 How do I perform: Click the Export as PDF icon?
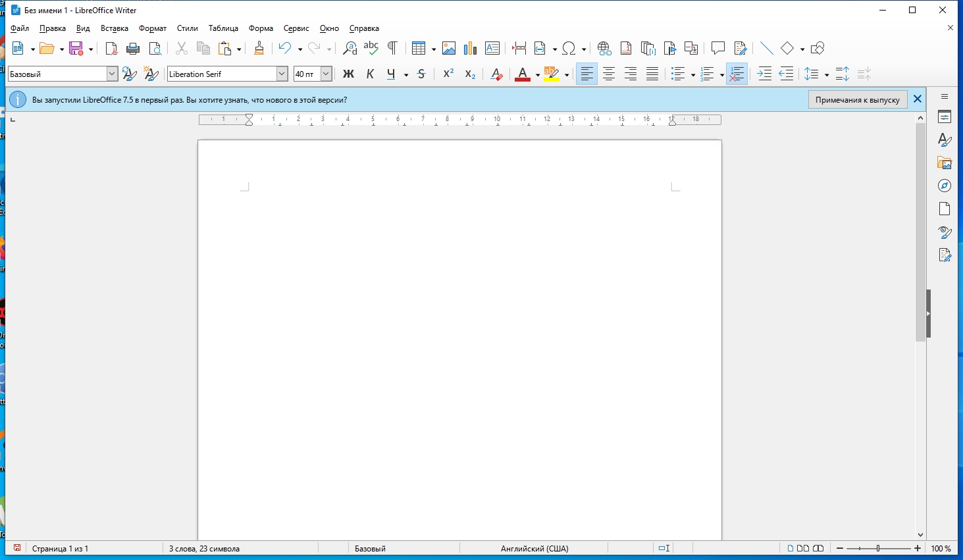click(x=111, y=49)
